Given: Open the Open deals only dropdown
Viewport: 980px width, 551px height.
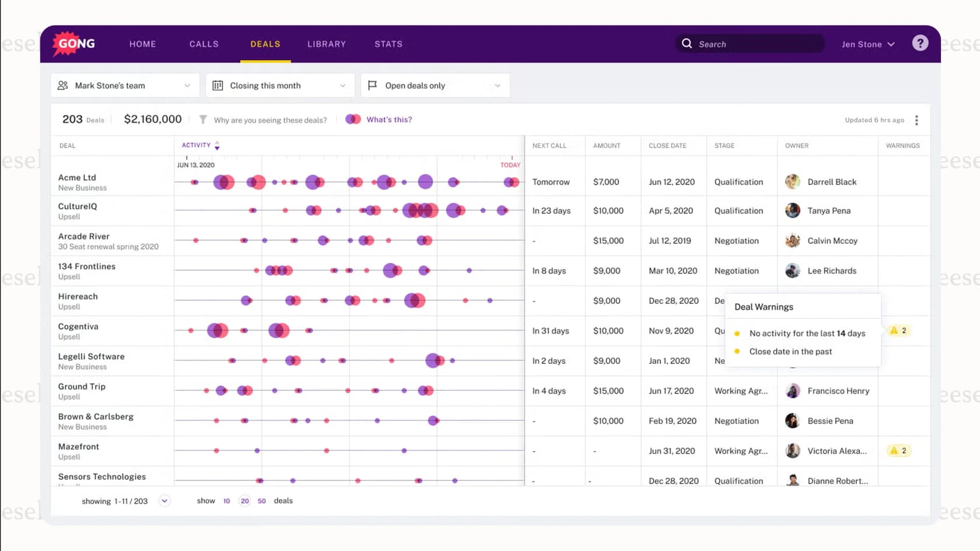Looking at the screenshot, I should coord(435,86).
